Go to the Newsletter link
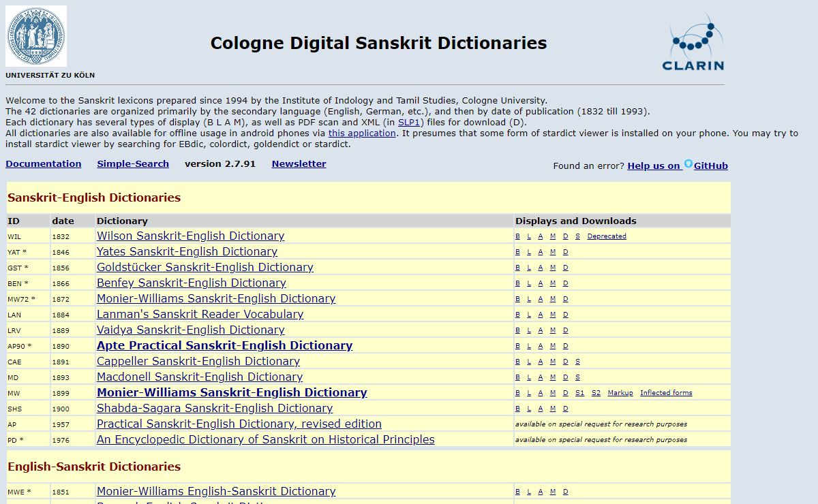 299,164
